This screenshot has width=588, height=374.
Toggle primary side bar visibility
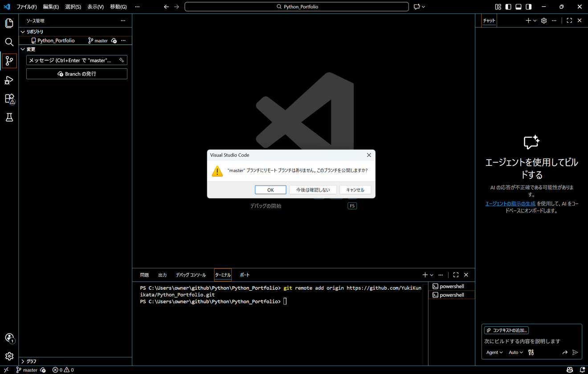pyautogui.click(x=508, y=7)
